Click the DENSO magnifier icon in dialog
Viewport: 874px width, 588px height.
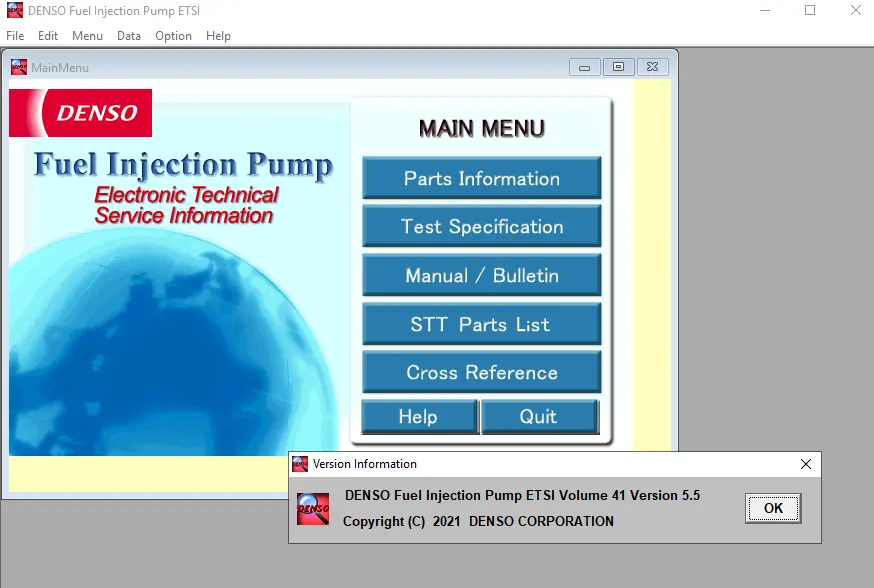tap(313, 509)
